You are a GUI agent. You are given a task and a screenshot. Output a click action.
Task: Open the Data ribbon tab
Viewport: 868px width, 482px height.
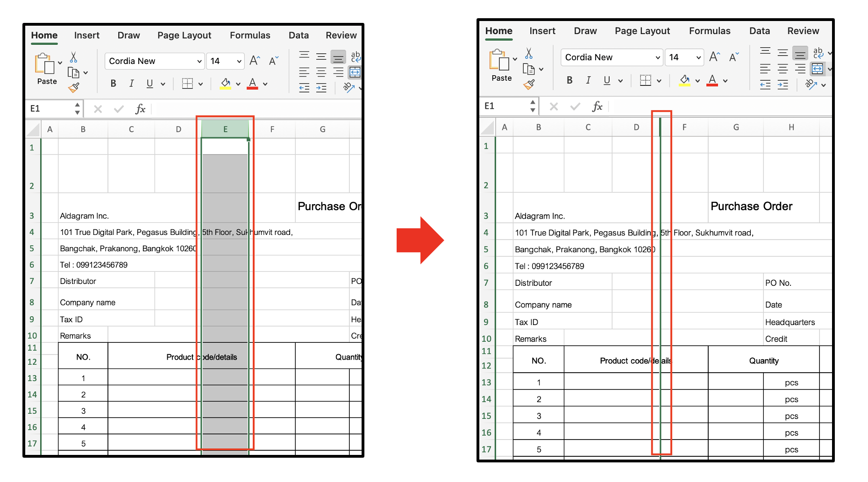pyautogui.click(x=299, y=35)
